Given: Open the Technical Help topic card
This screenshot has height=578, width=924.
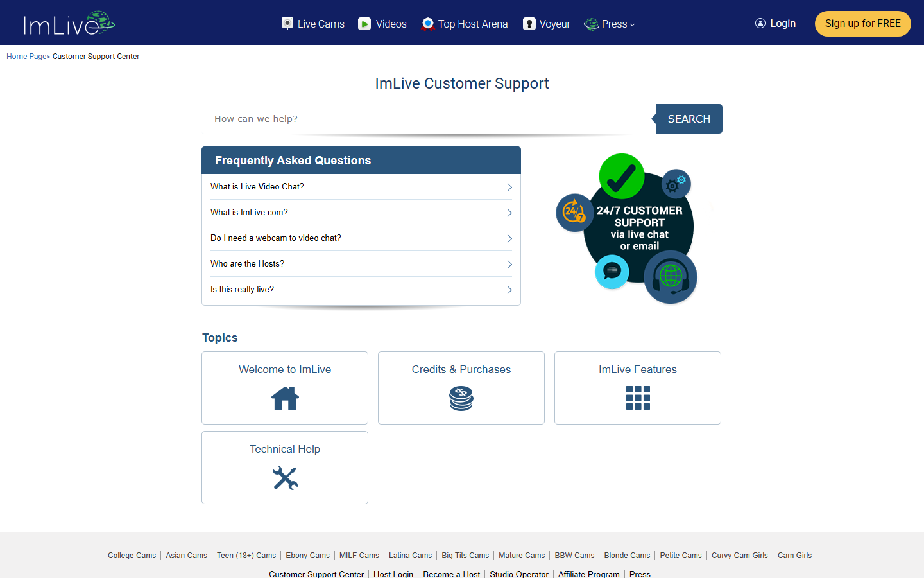Looking at the screenshot, I should point(285,468).
